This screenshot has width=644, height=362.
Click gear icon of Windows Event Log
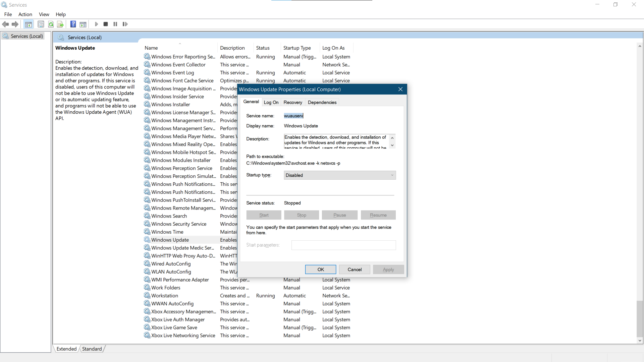click(x=147, y=72)
